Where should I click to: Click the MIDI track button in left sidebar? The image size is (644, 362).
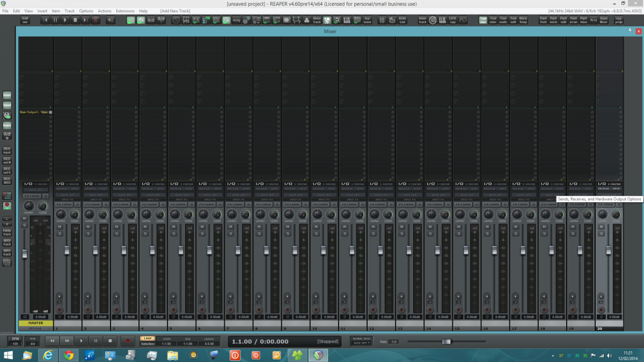click(7, 242)
